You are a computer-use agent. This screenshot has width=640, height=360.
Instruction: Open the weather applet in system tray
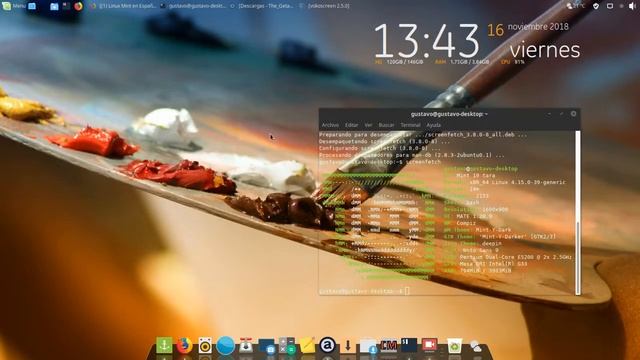tap(576, 6)
